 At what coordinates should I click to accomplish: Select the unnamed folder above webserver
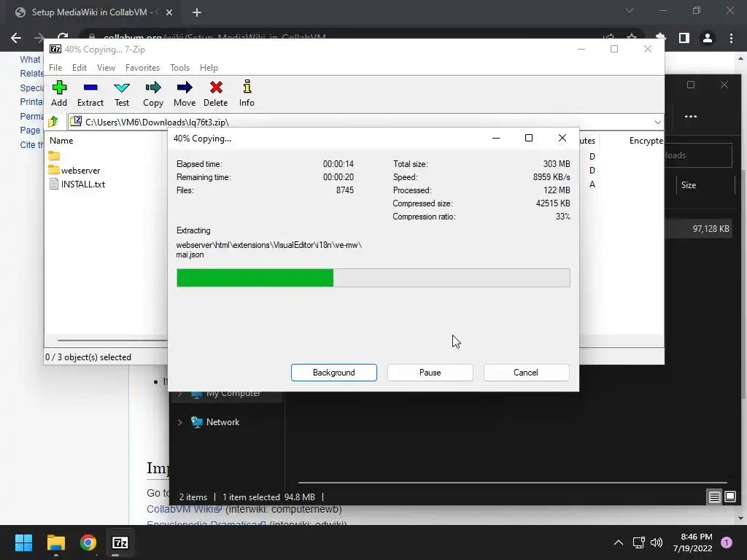(54, 156)
